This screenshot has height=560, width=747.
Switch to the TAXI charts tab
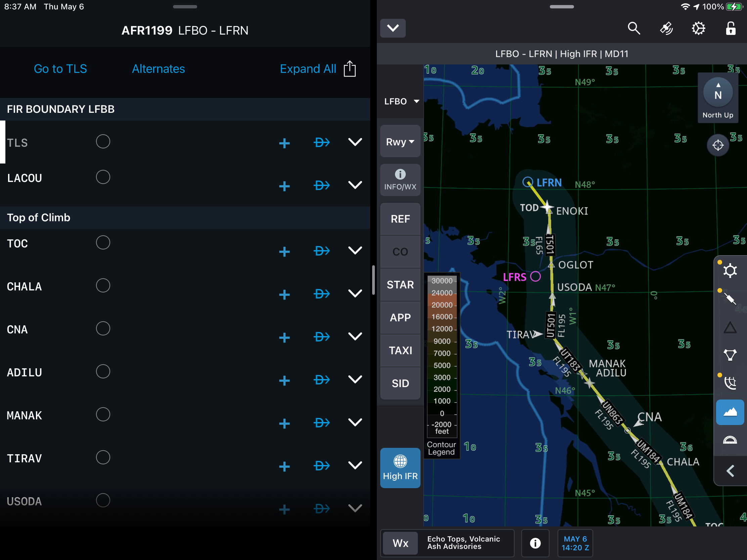(400, 351)
